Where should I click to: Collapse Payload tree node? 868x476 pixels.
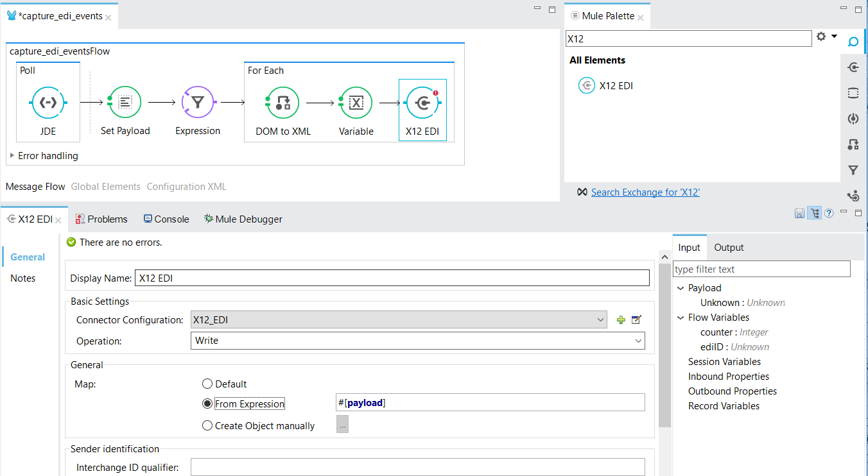[681, 289]
